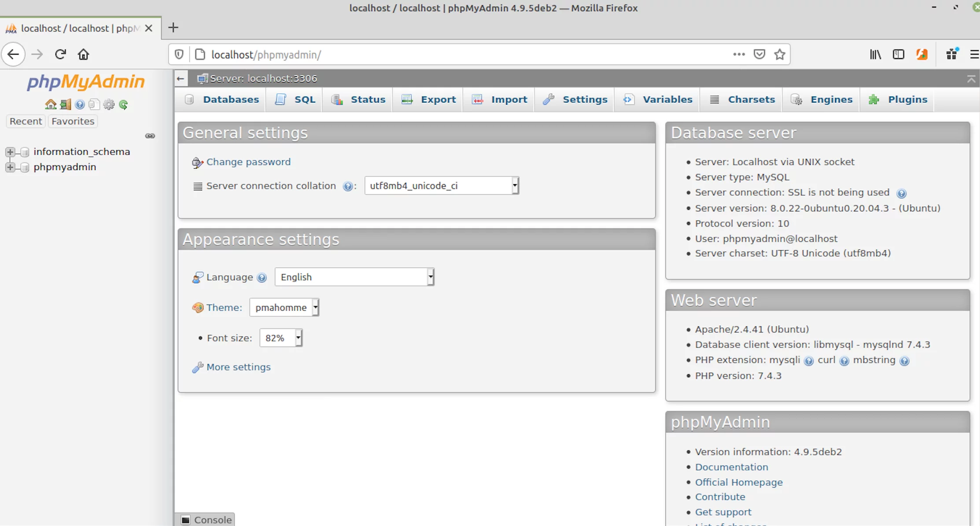Open the Official Homepage link
Screen dimensions: 980x526
pos(739,482)
